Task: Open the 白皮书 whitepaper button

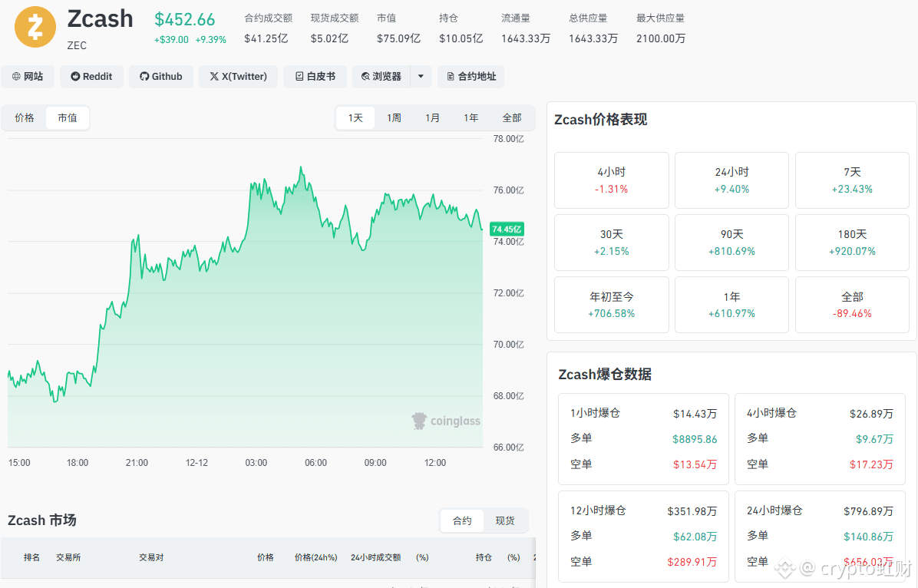Action: coord(315,77)
